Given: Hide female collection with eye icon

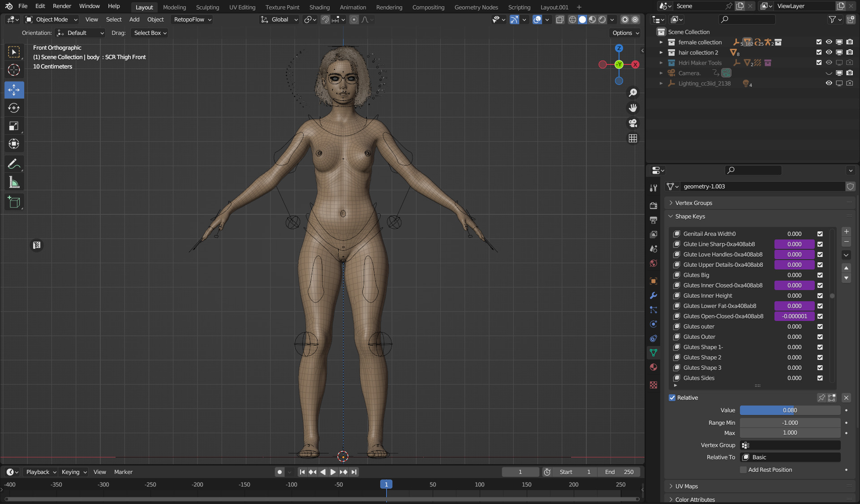Looking at the screenshot, I should (829, 42).
